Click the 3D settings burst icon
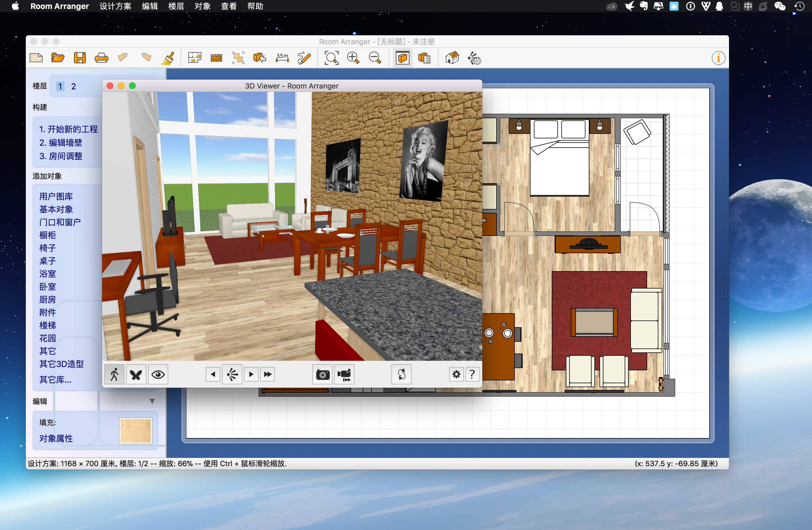The height and width of the screenshot is (530, 812). click(x=474, y=58)
